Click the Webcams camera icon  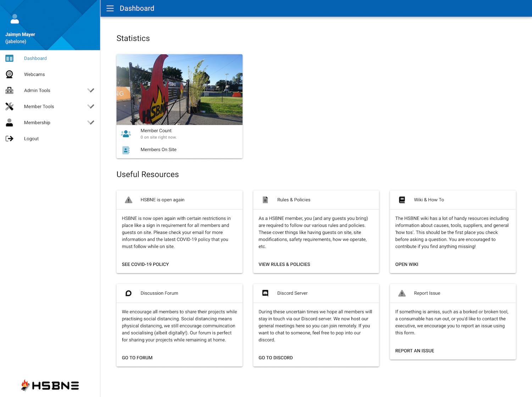(x=10, y=74)
